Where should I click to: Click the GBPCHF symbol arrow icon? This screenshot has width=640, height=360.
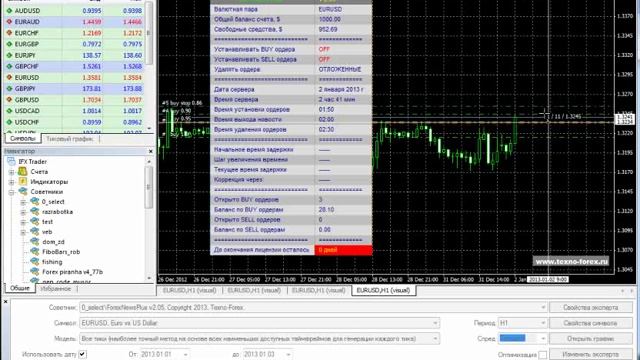(9, 66)
